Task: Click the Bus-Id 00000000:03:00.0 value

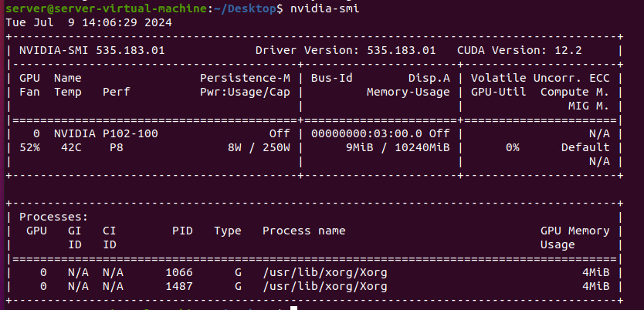Action: [366, 133]
